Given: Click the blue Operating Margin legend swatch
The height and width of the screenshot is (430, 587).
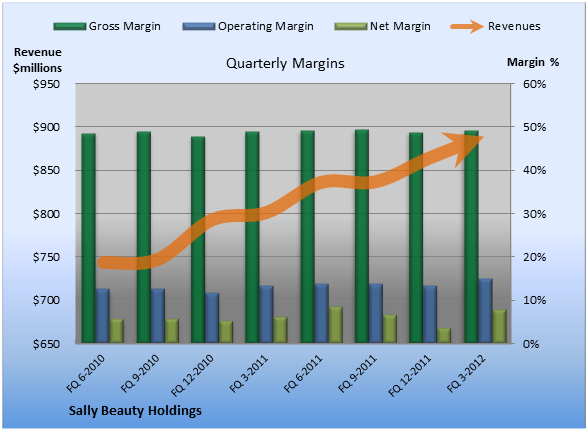Looking at the screenshot, I should 199,26.
